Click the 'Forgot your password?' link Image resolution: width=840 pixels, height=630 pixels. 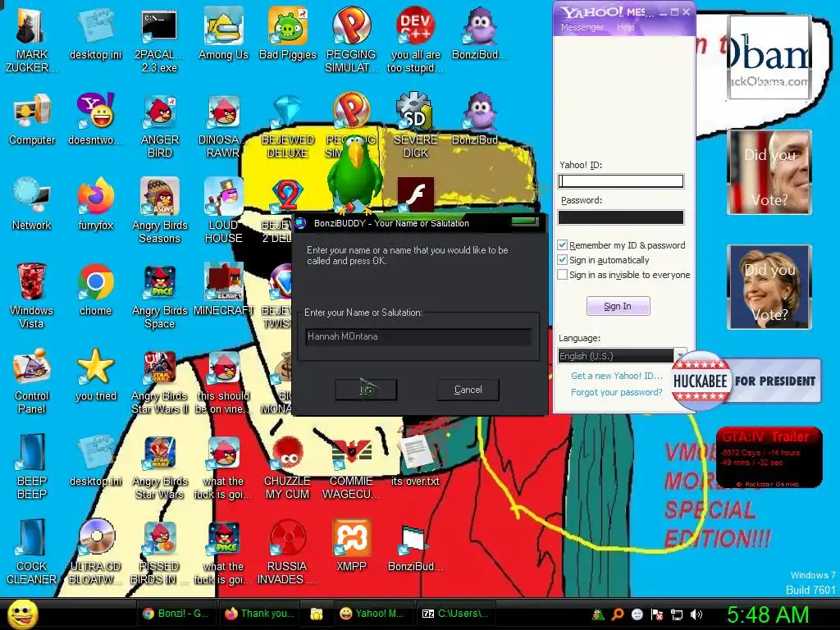point(616,392)
